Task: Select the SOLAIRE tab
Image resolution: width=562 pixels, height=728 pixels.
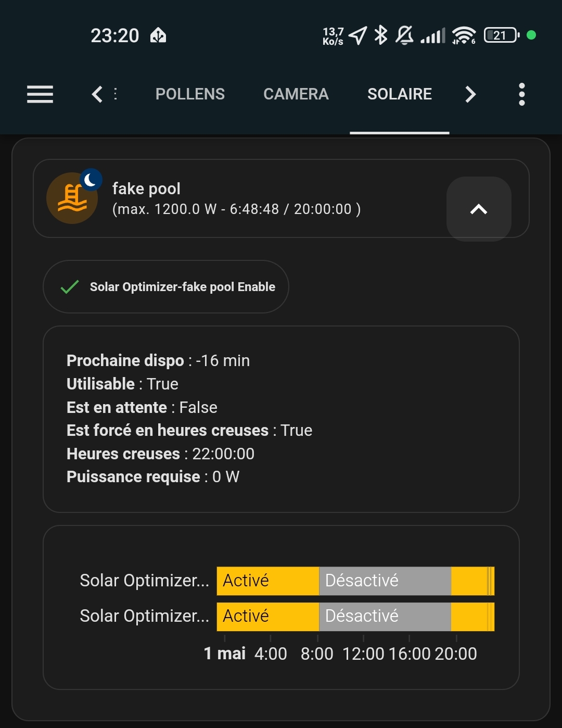Action: (x=399, y=94)
